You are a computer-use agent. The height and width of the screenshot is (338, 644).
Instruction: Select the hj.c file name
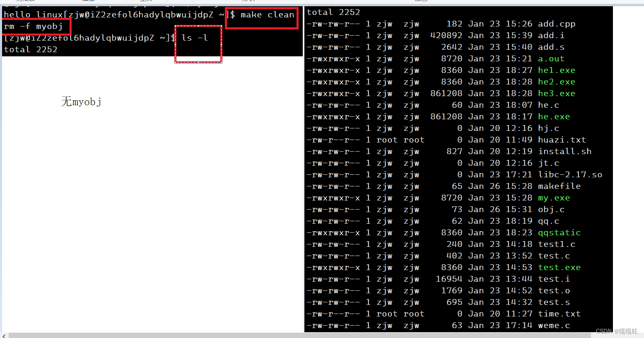pos(548,128)
